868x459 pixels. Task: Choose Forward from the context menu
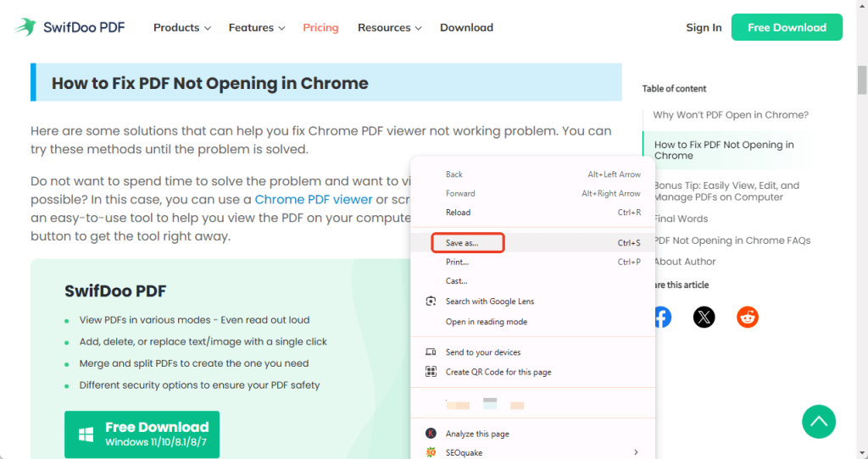click(533, 194)
